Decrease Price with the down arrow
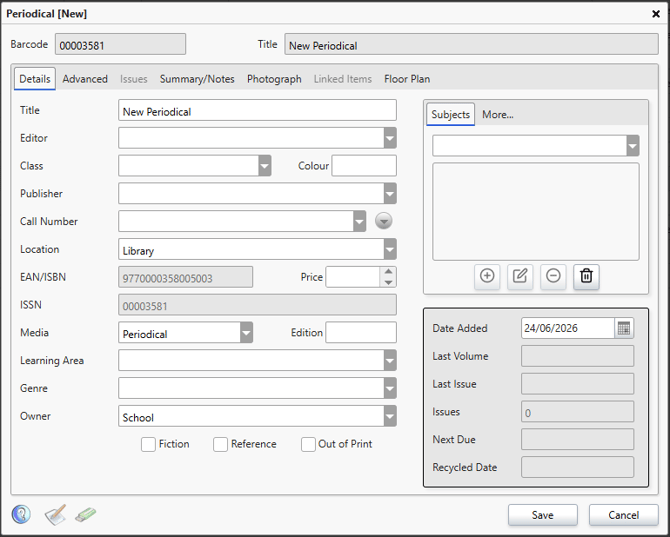 [388, 282]
